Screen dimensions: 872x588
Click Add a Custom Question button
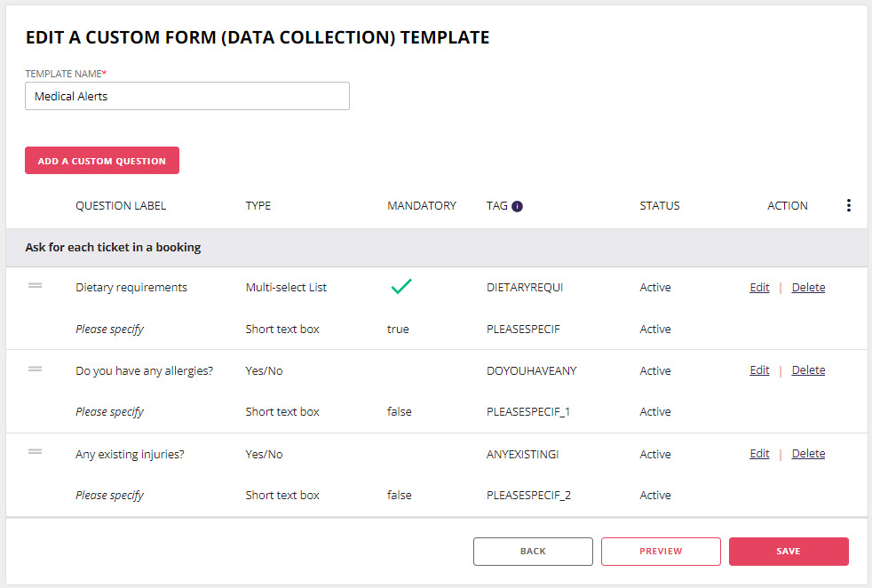[102, 161]
